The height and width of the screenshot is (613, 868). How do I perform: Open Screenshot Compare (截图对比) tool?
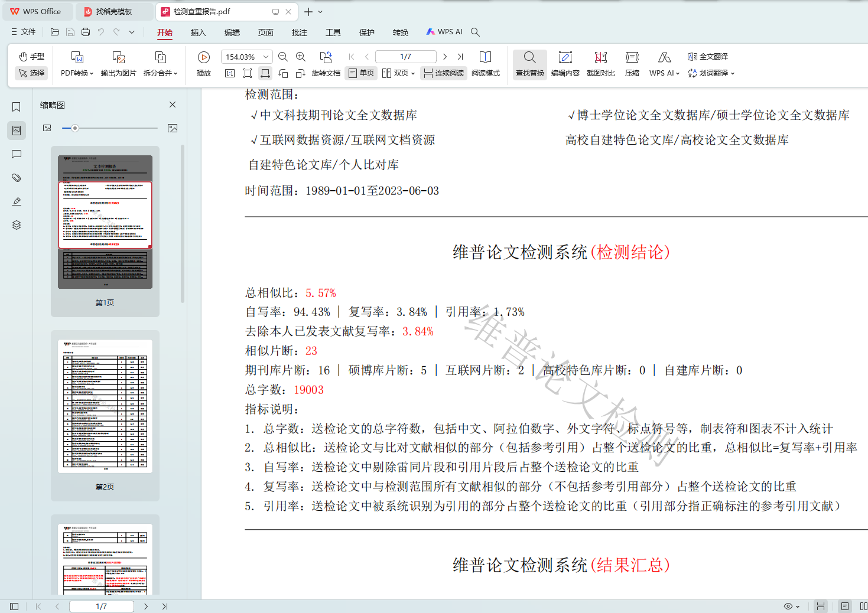tap(601, 64)
